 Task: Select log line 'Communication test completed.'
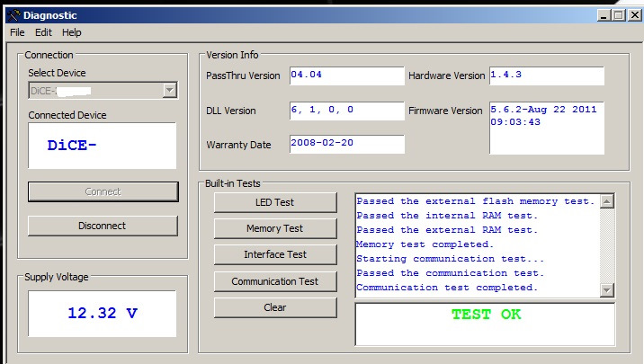coord(447,288)
